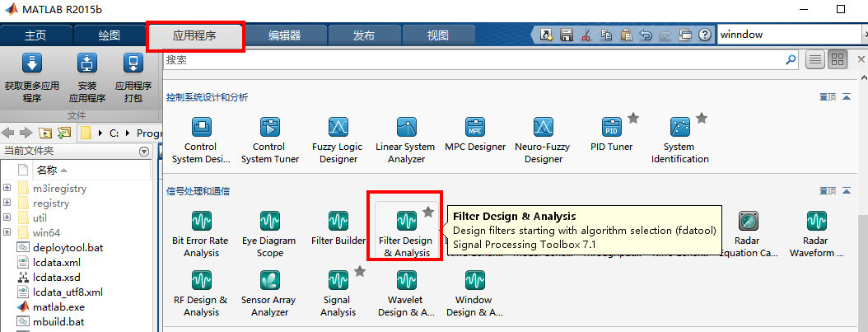Switch apps gallery to grid view
868x332 pixels.
pos(838,60)
